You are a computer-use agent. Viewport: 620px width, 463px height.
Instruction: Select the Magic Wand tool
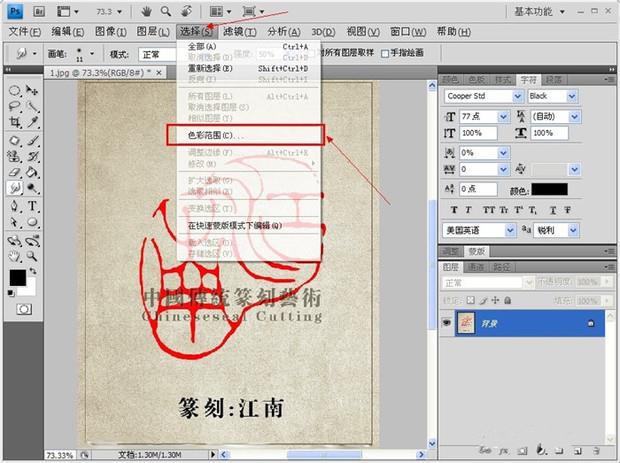[x=32, y=106]
